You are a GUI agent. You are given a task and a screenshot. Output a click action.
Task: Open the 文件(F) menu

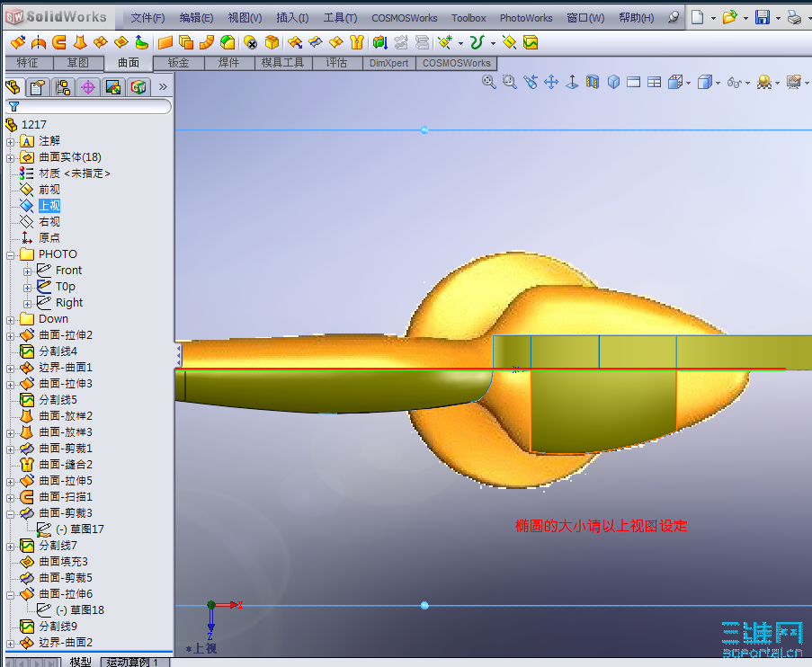coord(147,18)
